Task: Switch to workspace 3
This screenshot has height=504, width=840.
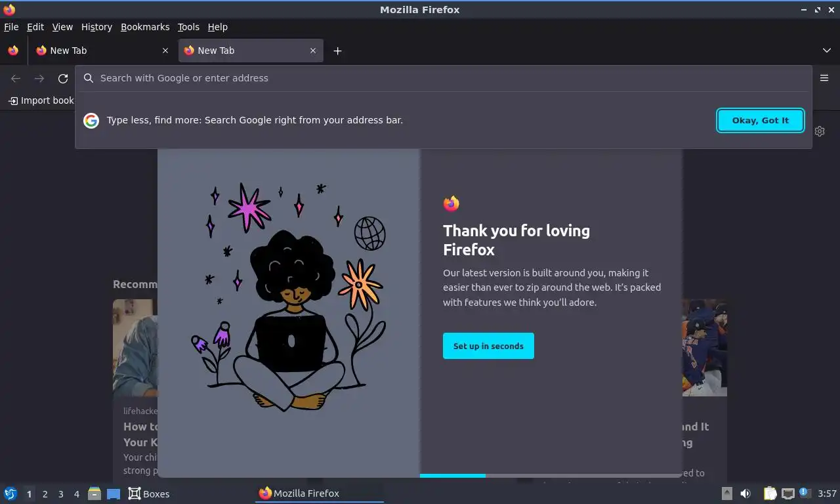Action: (60, 494)
